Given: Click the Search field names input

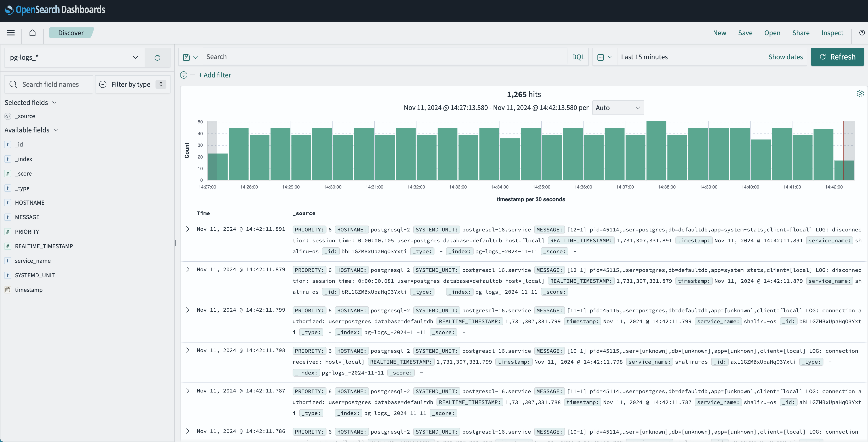Looking at the screenshot, I should (x=48, y=84).
